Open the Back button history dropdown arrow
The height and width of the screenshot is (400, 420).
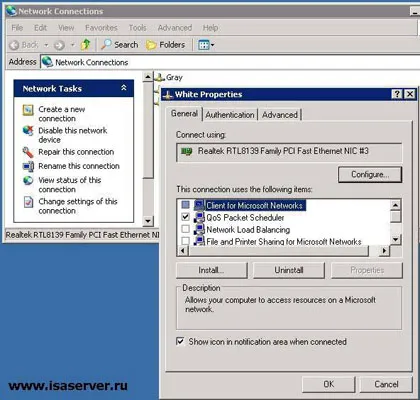(x=46, y=45)
